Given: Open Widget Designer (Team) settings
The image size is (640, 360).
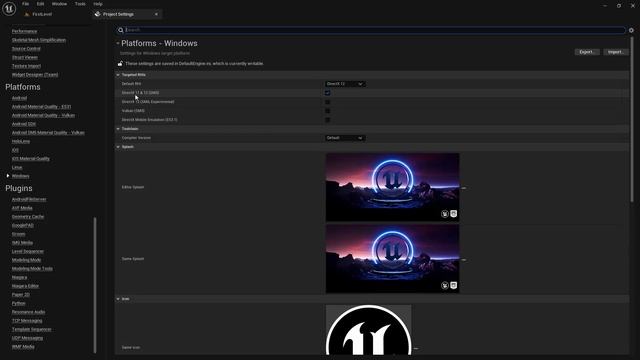Looking at the screenshot, I should click(x=35, y=75).
